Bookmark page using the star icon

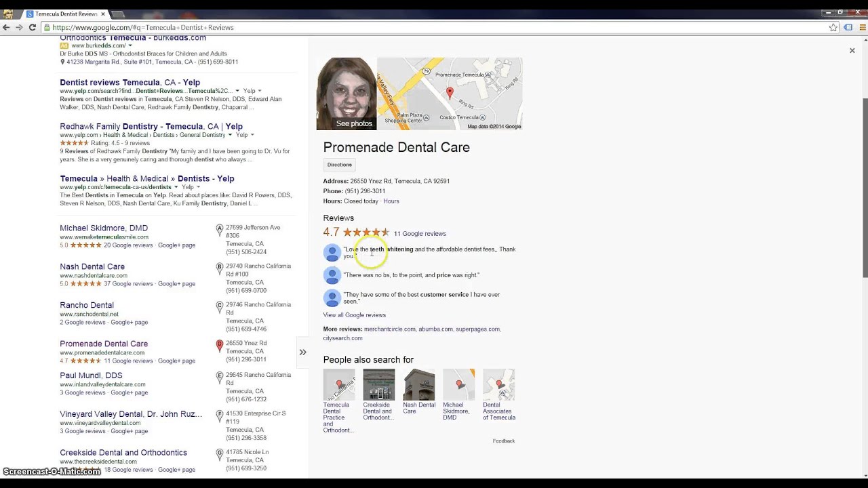pos(833,27)
